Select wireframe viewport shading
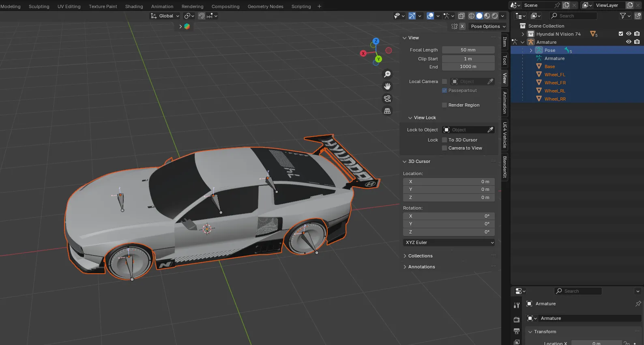Viewport: 644px width, 345px height. click(472, 16)
